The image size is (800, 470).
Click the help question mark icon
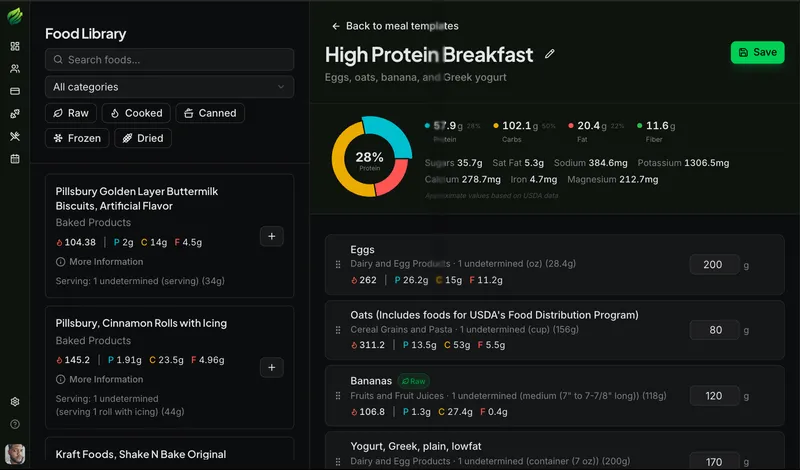tap(15, 424)
